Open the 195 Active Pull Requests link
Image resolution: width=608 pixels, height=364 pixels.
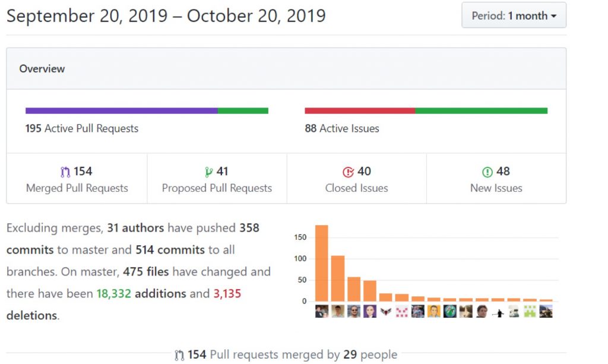tap(81, 128)
